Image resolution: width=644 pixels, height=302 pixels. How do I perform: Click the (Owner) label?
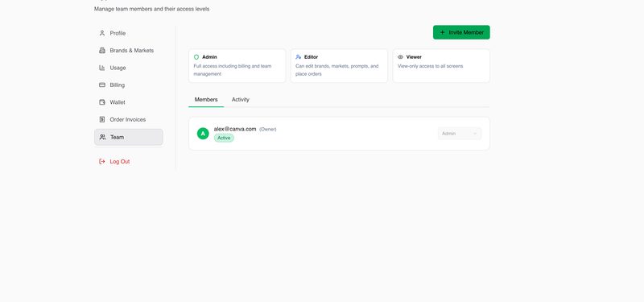coord(268,129)
